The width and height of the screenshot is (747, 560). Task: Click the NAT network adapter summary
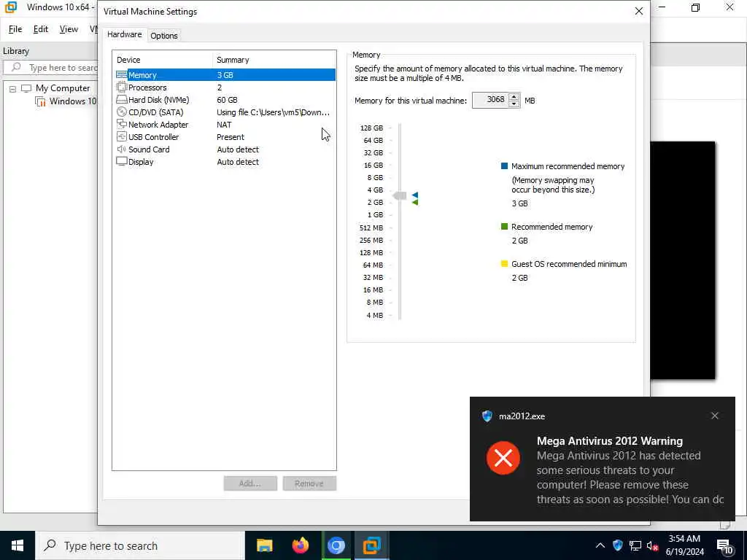[224, 124]
